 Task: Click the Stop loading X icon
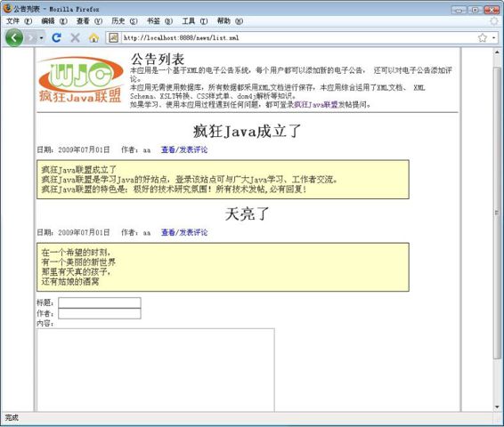[75, 38]
